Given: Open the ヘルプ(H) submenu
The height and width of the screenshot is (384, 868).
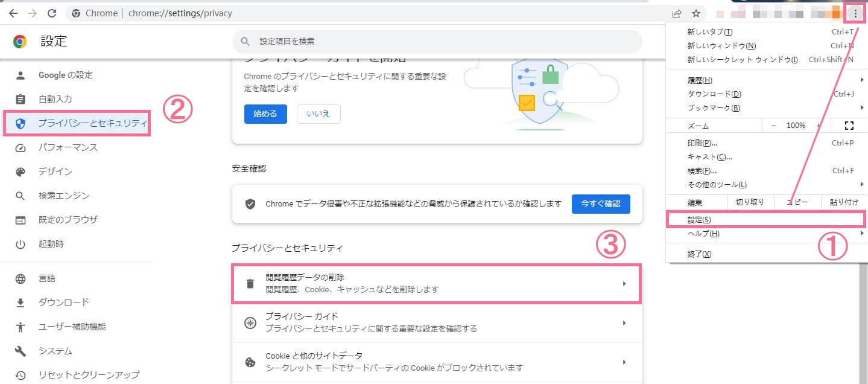Looking at the screenshot, I should pos(766,234).
